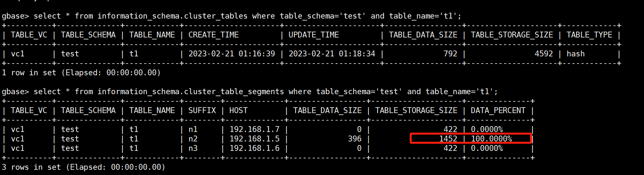Click the cluster_table_segments select query line
Image resolution: width=644 pixels, height=175 pixels.
250,92
